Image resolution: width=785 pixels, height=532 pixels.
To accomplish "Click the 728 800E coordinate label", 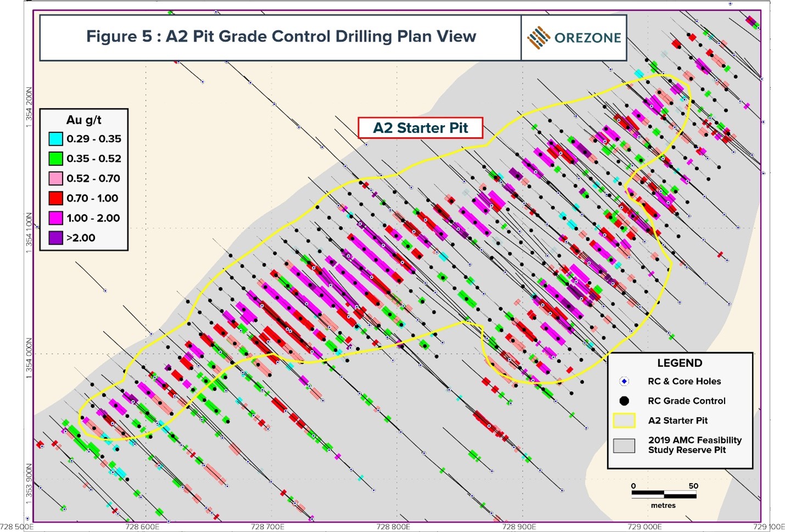I will [394, 527].
